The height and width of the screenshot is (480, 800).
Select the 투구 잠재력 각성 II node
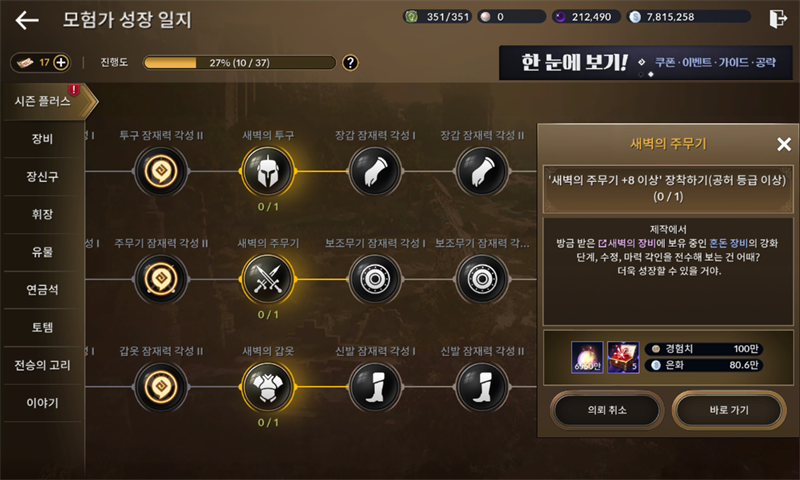pos(161,172)
